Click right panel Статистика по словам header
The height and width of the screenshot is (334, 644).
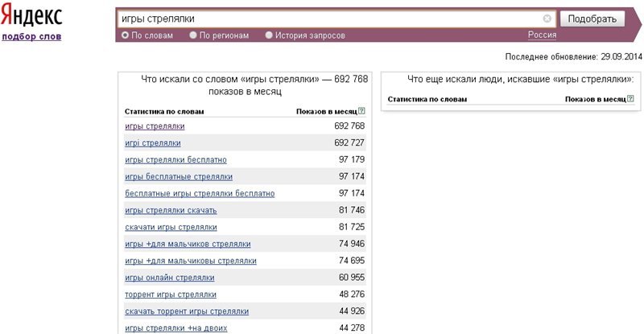click(427, 99)
